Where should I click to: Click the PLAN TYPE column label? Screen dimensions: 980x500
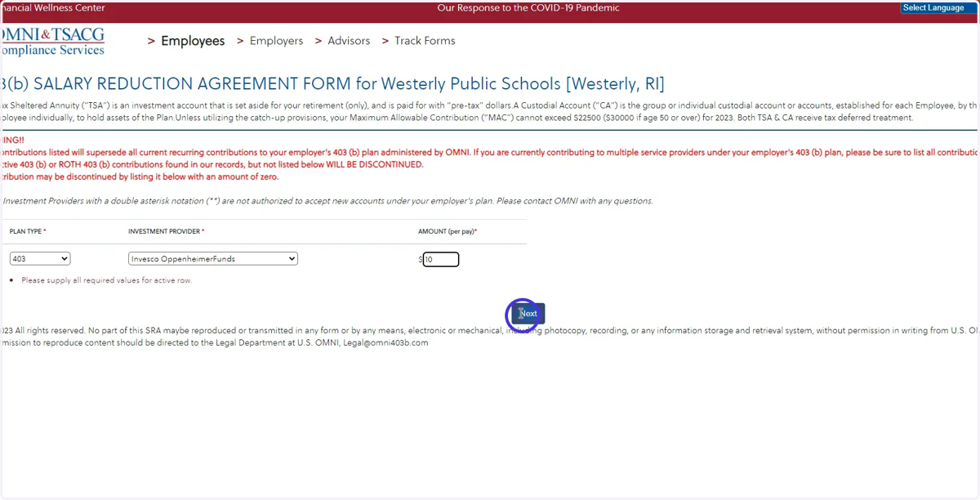point(28,232)
